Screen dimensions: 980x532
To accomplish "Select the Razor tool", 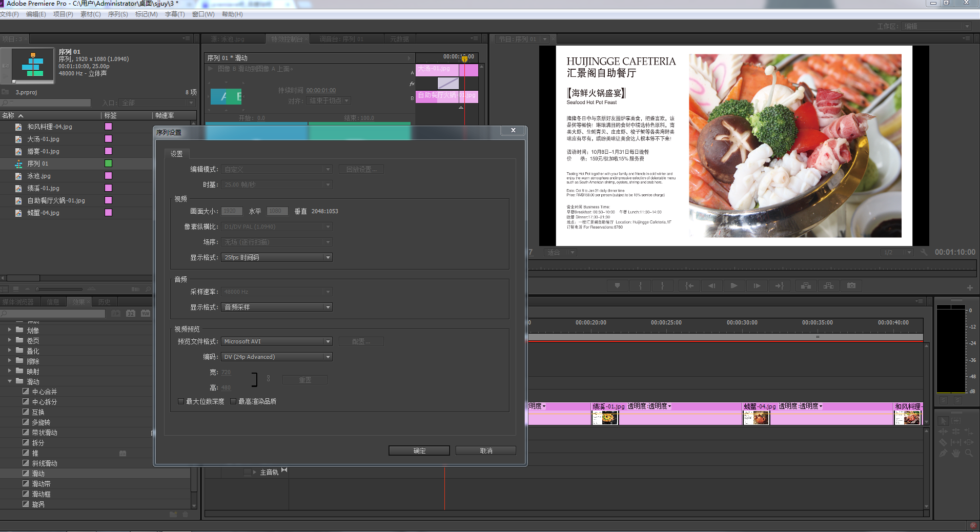I will click(943, 442).
